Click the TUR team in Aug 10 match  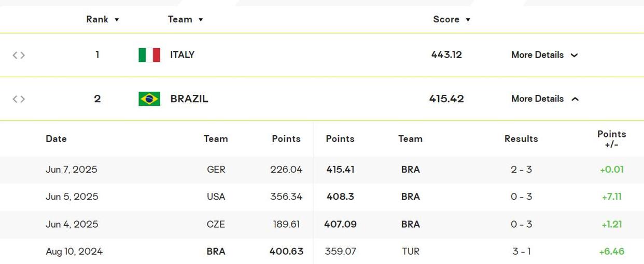[x=410, y=252]
